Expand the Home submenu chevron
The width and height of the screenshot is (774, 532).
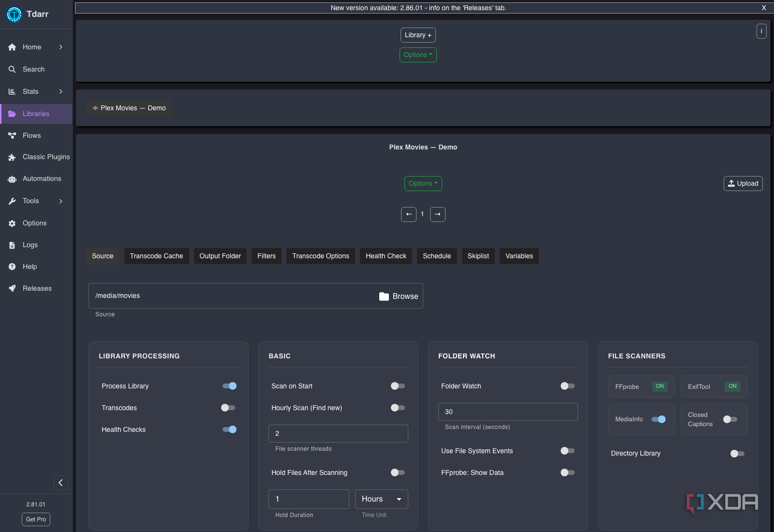coord(61,47)
